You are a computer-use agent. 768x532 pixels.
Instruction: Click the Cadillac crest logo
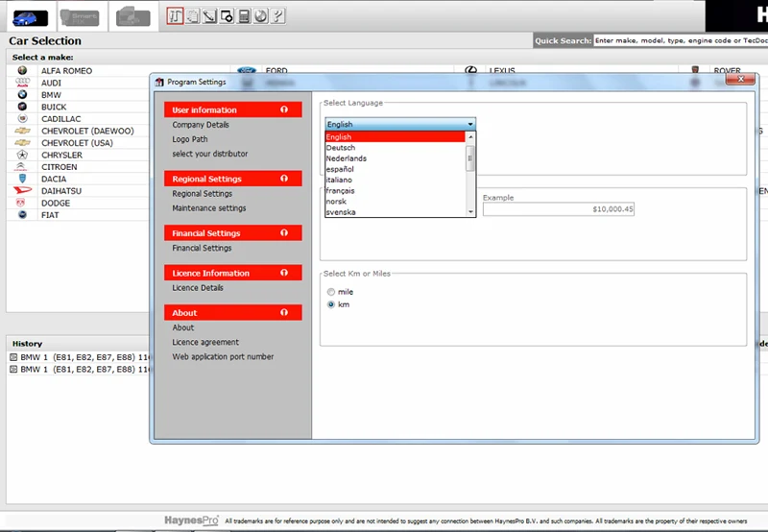(22, 118)
